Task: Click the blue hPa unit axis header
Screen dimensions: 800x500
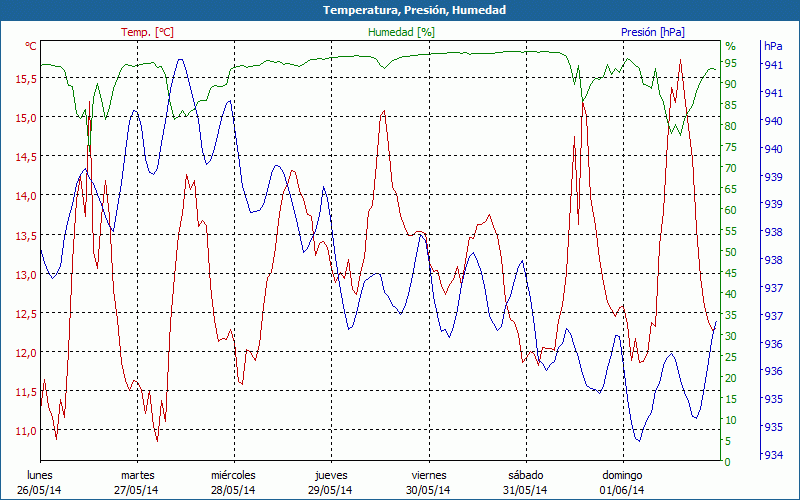Action: pos(773,46)
